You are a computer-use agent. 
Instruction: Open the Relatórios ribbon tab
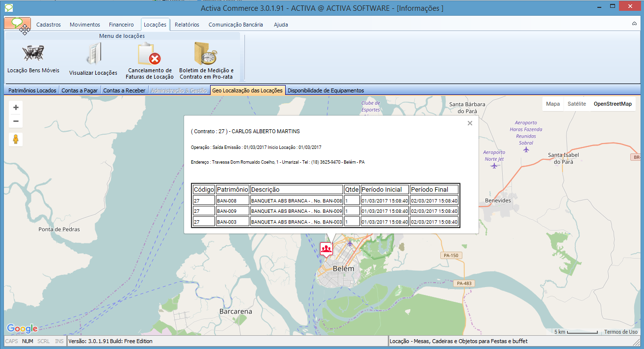[187, 25]
